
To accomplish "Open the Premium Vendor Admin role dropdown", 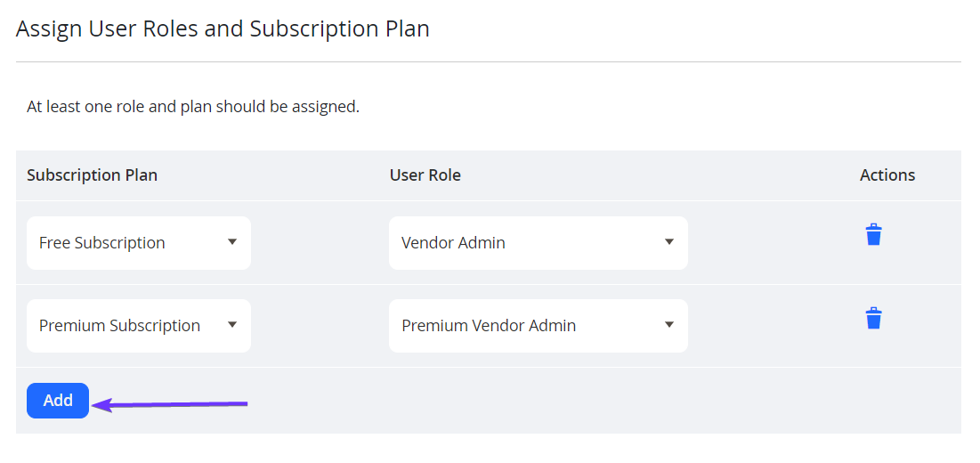I will tap(539, 326).
